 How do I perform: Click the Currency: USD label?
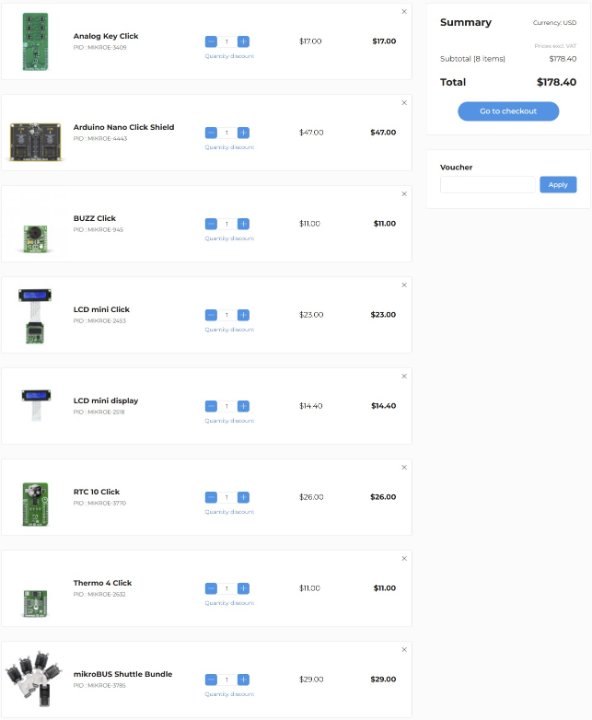[554, 22]
